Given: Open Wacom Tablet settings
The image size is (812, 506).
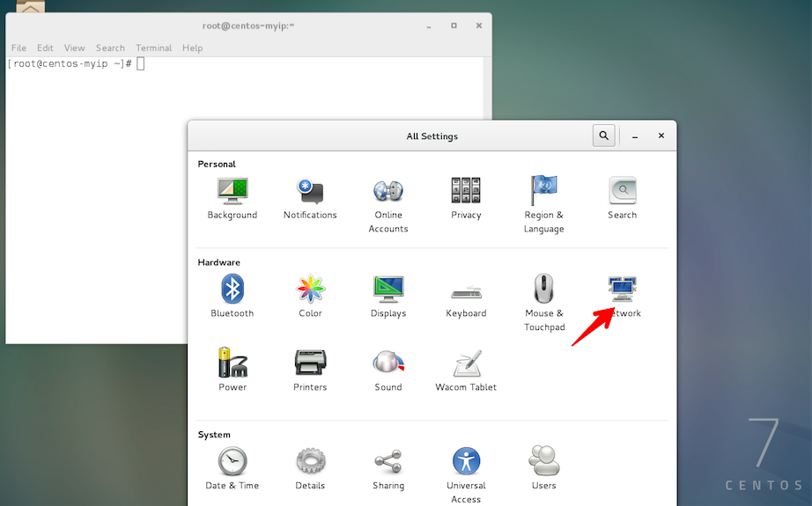Looking at the screenshot, I should point(466,370).
